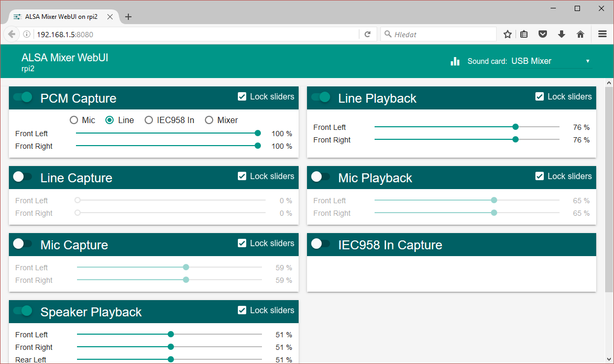Select the ALSA Mixer WebUI on rpi2 tab
The image size is (614, 364).
61,17
